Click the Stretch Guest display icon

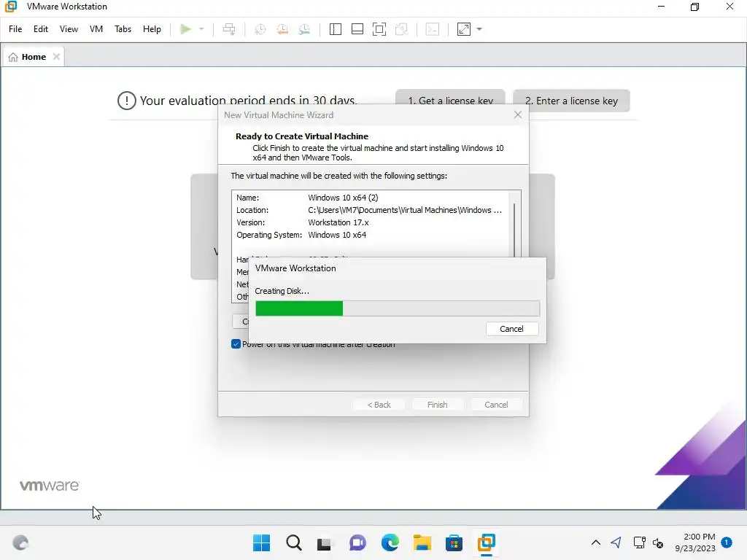(464, 29)
